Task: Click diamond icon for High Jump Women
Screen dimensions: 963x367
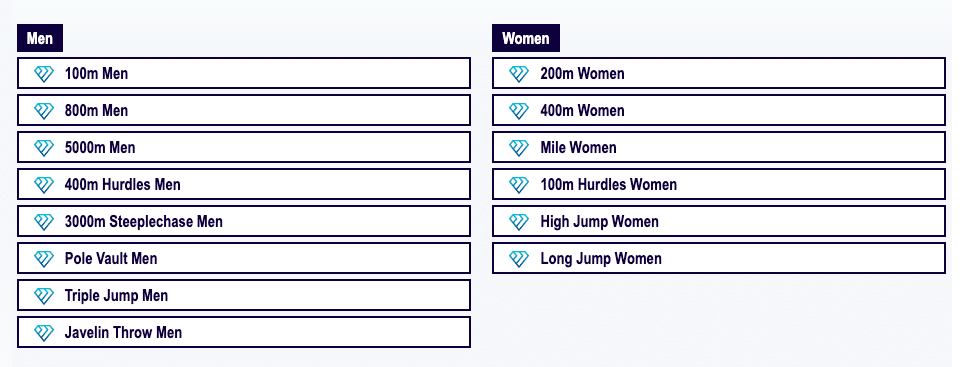Action: tap(519, 222)
